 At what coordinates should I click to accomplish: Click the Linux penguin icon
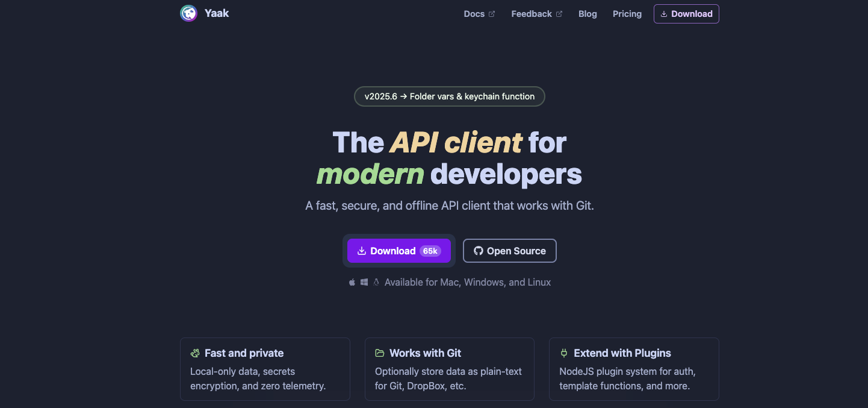(x=376, y=282)
